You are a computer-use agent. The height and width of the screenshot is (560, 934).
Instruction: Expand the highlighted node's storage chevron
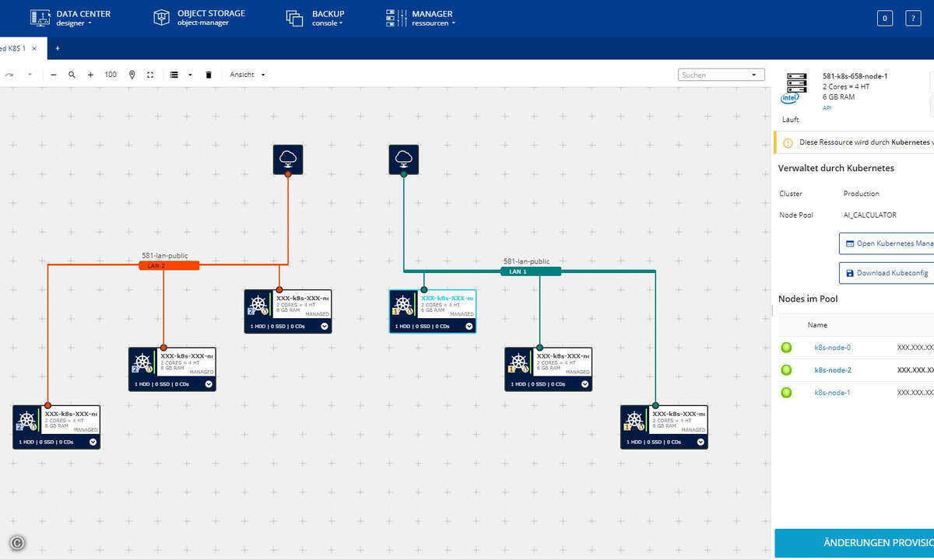click(469, 327)
